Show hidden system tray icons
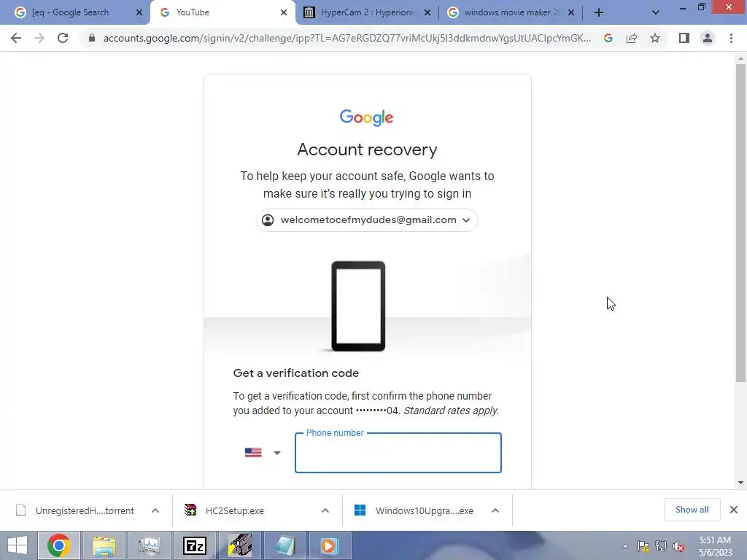The width and height of the screenshot is (747, 560). [625, 546]
